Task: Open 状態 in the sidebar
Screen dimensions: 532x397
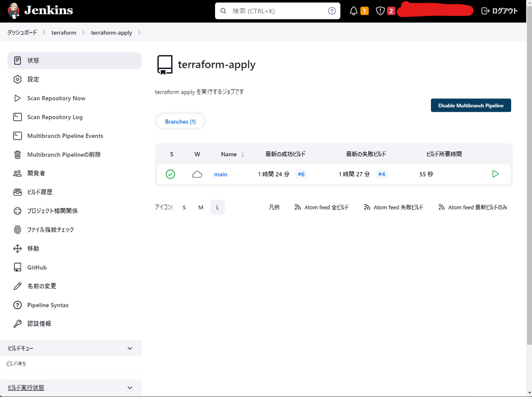Action: point(74,60)
